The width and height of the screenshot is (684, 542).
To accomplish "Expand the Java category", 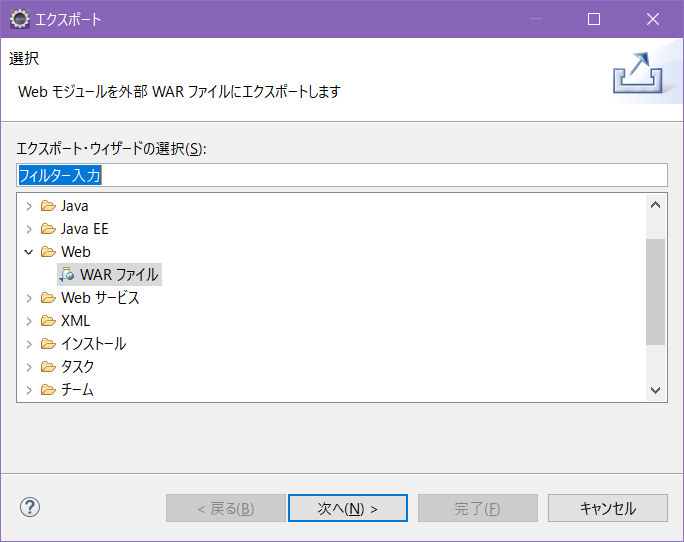I will click(x=29, y=206).
